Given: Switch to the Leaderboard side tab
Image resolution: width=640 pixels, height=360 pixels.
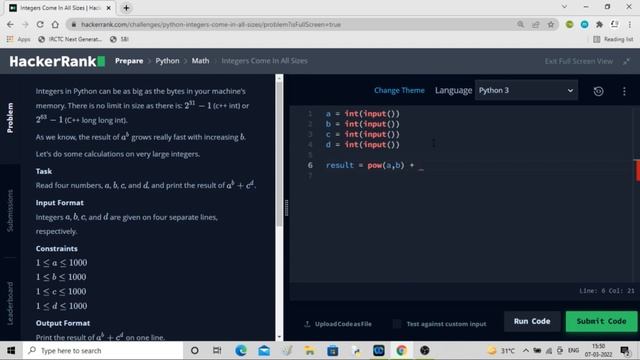Looking at the screenshot, I should [10, 303].
